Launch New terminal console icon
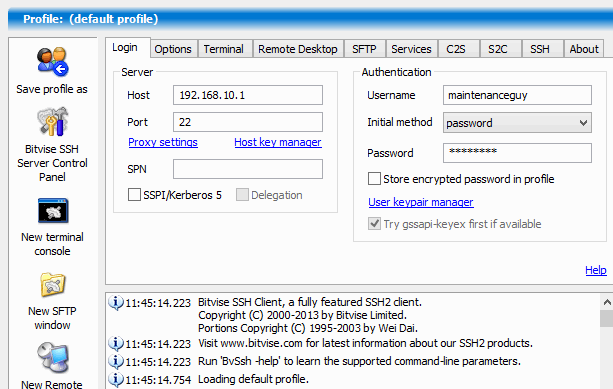The height and width of the screenshot is (389, 613). [53, 211]
